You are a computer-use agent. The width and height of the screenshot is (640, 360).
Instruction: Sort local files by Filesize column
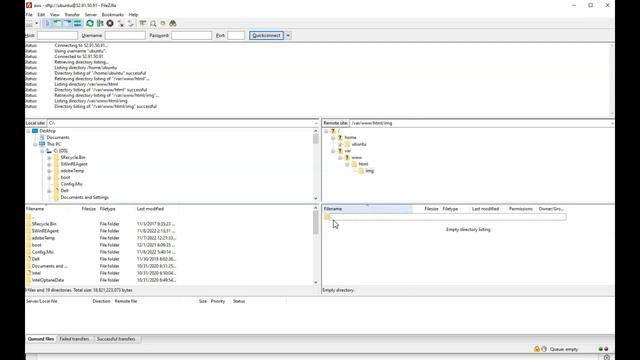88,209
